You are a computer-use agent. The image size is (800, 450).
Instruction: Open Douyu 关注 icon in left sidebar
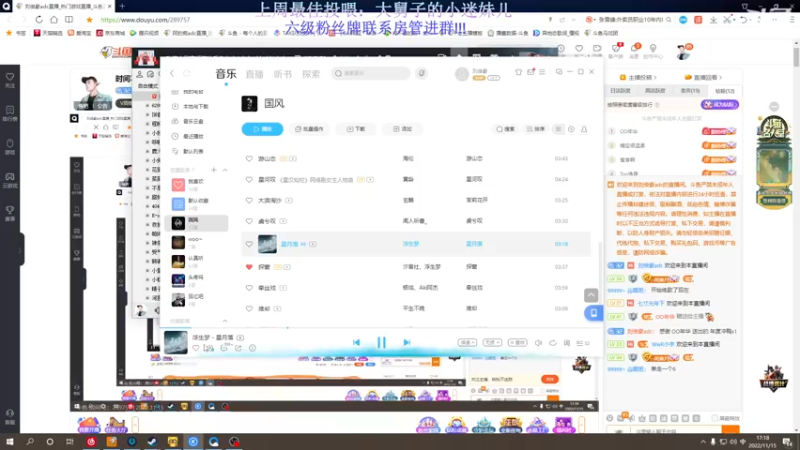click(10, 80)
